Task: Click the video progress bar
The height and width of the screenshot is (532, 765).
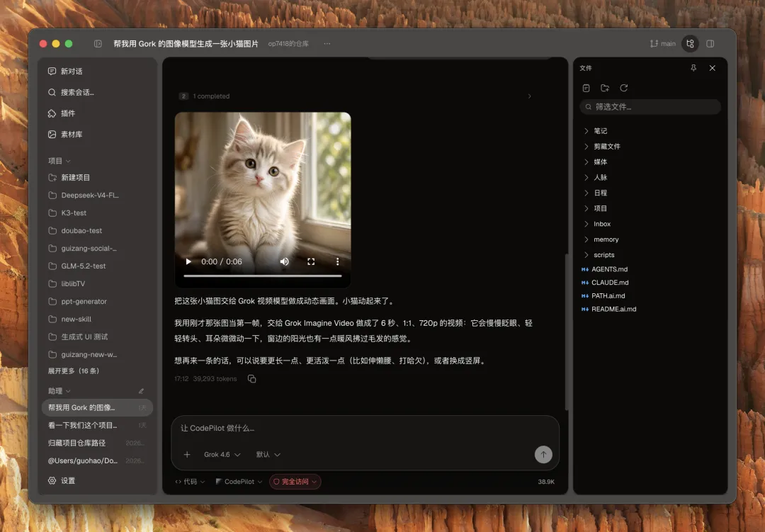Action: (x=263, y=276)
